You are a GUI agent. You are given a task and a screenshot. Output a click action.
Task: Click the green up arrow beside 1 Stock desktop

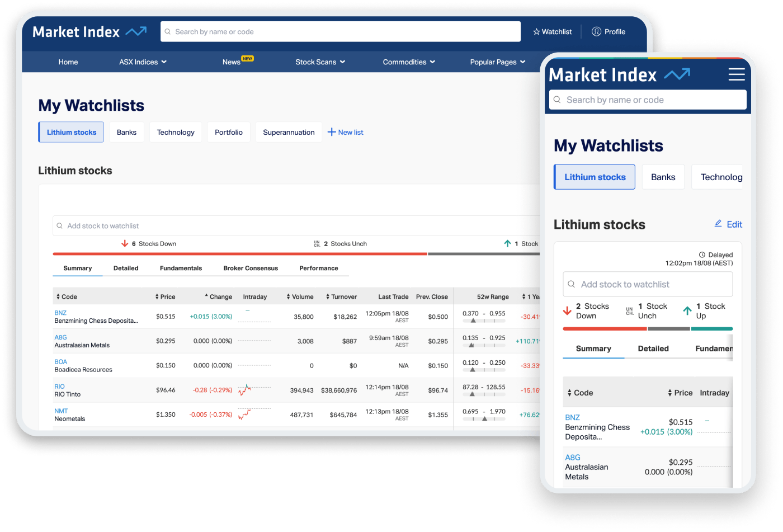(507, 243)
